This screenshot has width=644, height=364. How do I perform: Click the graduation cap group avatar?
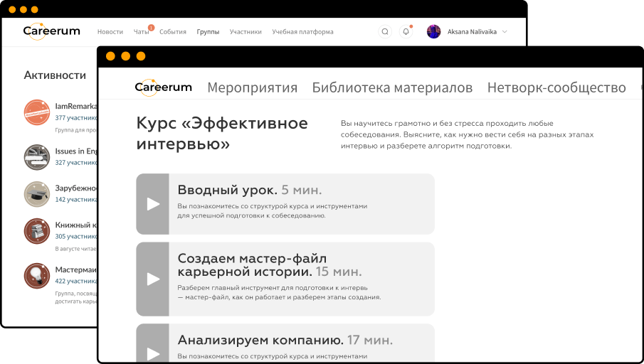coord(36,193)
